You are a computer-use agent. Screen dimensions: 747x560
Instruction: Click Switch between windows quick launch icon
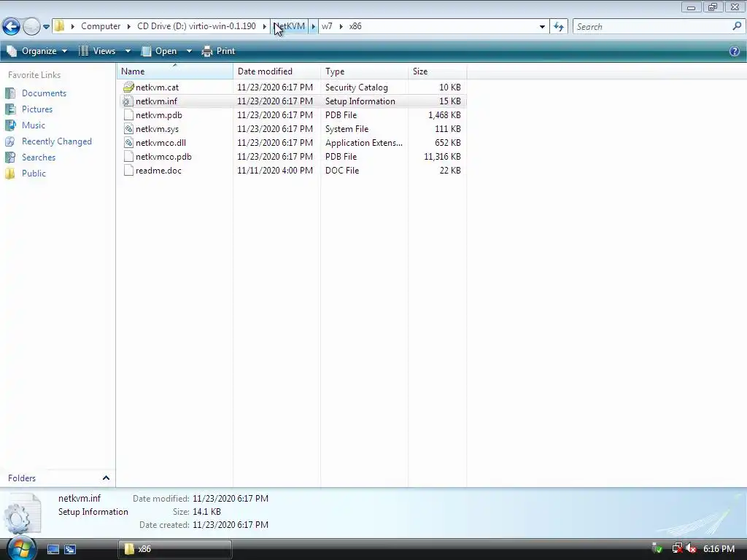tap(70, 549)
